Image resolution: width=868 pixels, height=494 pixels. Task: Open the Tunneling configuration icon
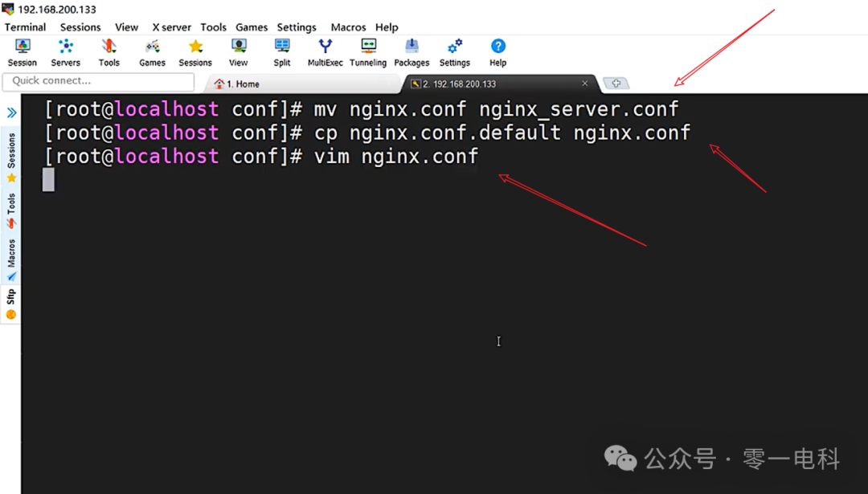pyautogui.click(x=368, y=51)
